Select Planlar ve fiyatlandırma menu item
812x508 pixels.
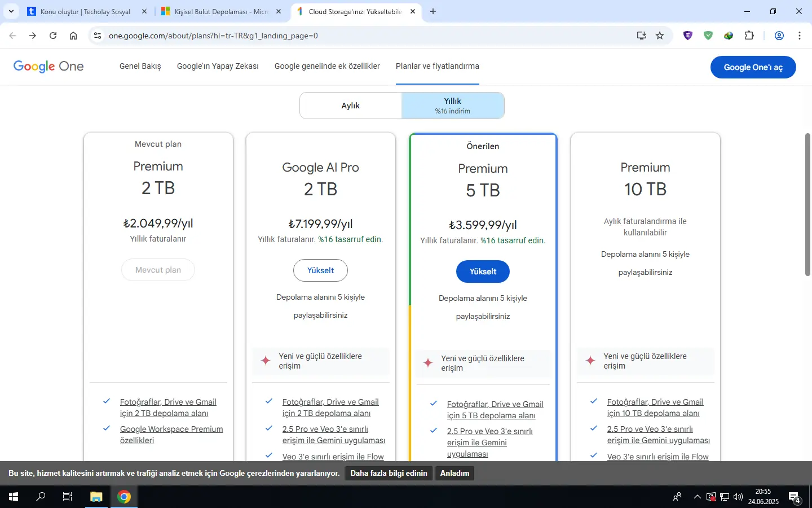tap(438, 66)
